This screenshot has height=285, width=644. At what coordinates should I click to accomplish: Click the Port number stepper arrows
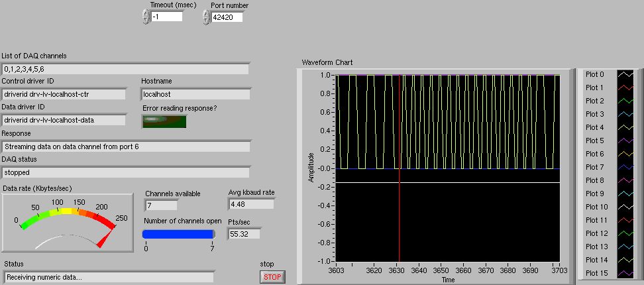(206, 17)
